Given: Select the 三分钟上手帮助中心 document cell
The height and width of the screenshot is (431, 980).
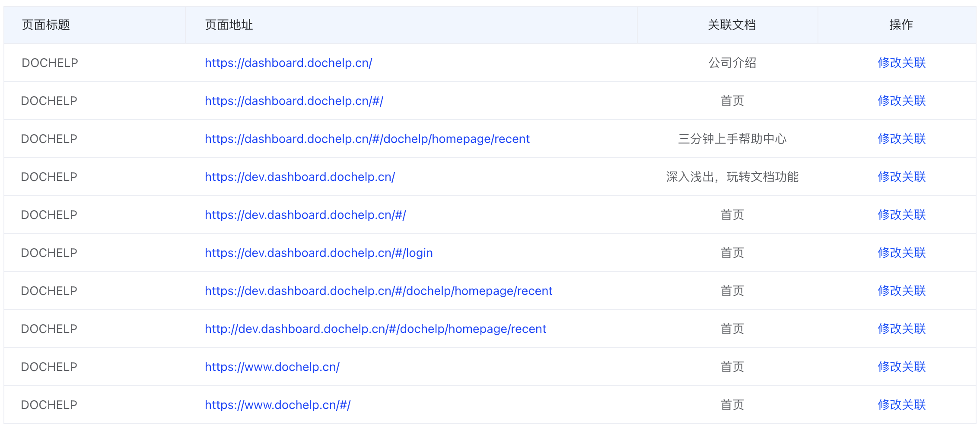Looking at the screenshot, I should click(x=732, y=139).
